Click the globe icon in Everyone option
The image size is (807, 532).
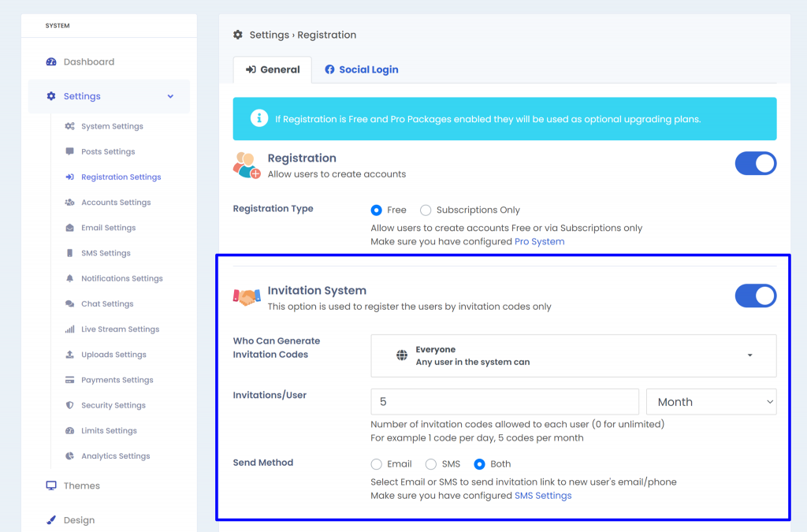click(401, 355)
